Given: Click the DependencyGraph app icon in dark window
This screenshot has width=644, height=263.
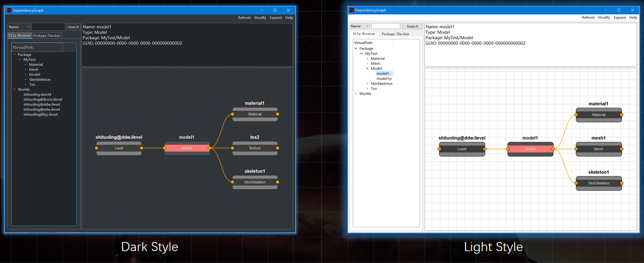Looking at the screenshot, I should pyautogui.click(x=9, y=10).
